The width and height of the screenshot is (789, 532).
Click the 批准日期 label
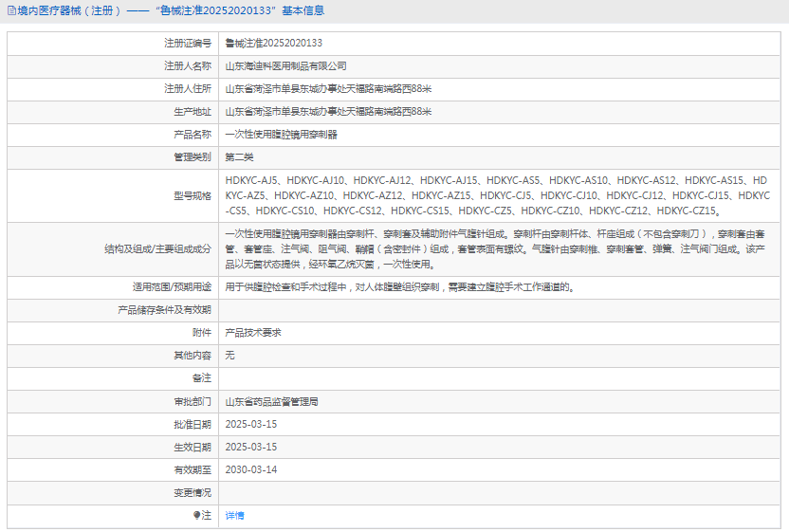tap(193, 424)
